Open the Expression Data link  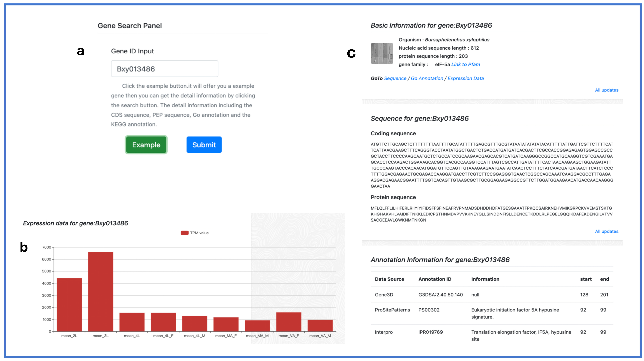pos(465,78)
